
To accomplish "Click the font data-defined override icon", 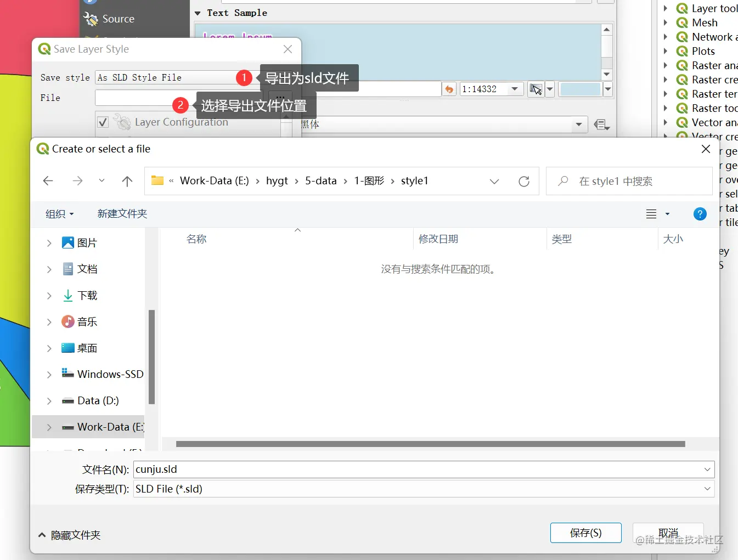I will click(x=602, y=125).
